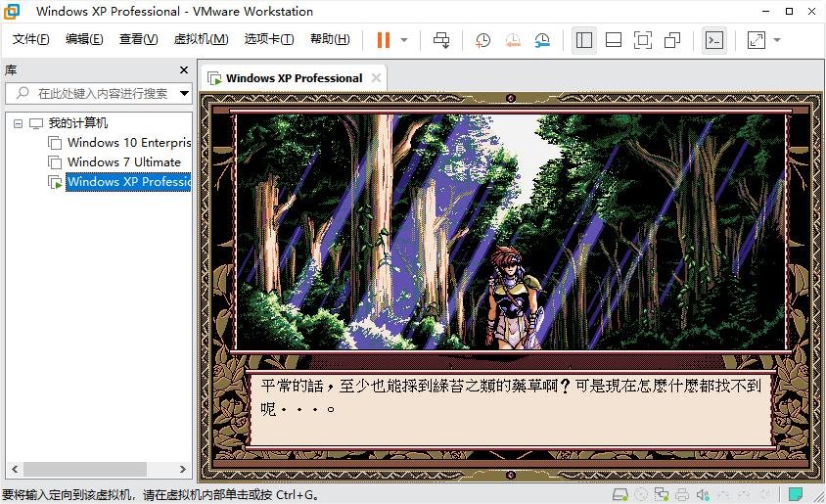Switch to the Windows XP Professional tab
Image resolution: width=826 pixels, height=504 pixels.
pos(294,78)
